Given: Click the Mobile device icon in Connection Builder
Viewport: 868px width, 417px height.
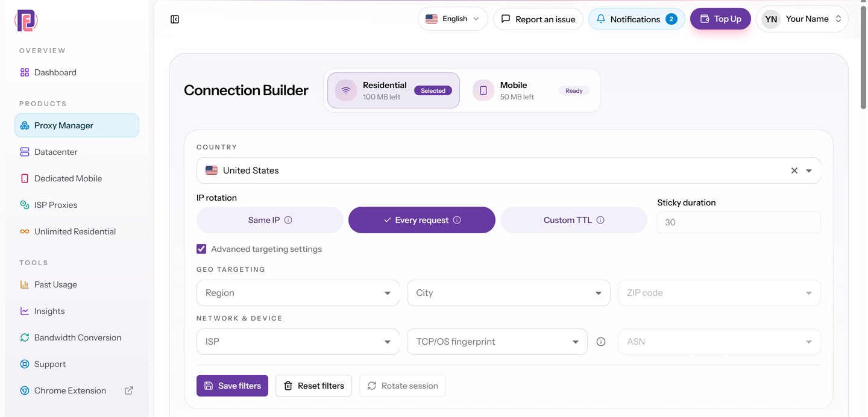Looking at the screenshot, I should [483, 90].
